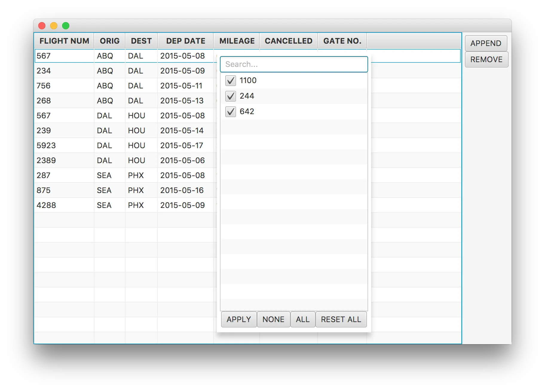Uncheck the 642 mileage filter checkbox
Viewport: 545px width, 392px height.
[x=231, y=111]
